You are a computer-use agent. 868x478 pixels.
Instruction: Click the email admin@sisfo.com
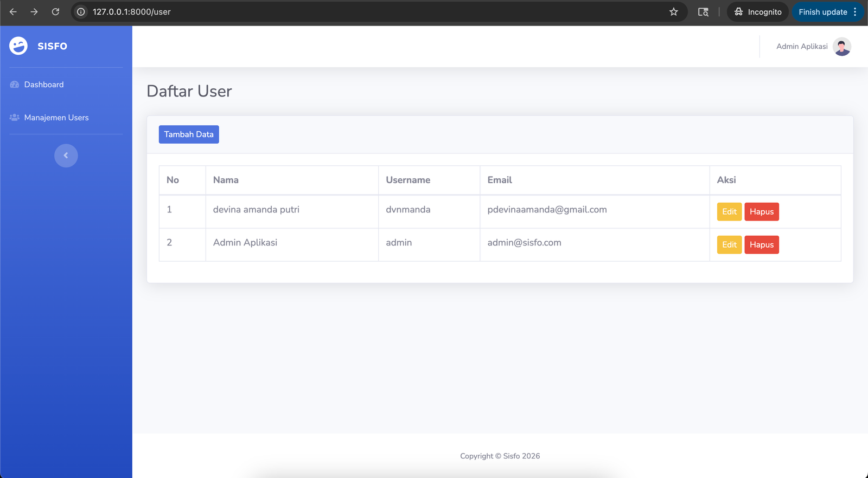tap(524, 243)
